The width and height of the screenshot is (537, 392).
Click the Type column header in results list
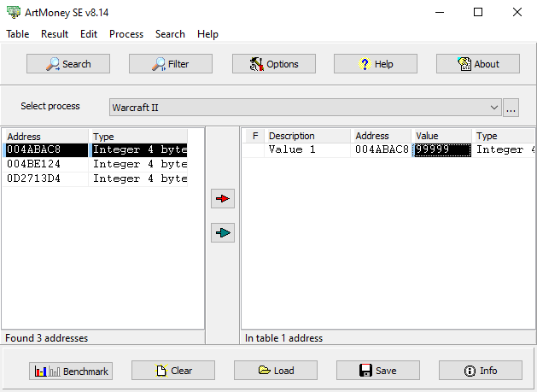(138, 137)
